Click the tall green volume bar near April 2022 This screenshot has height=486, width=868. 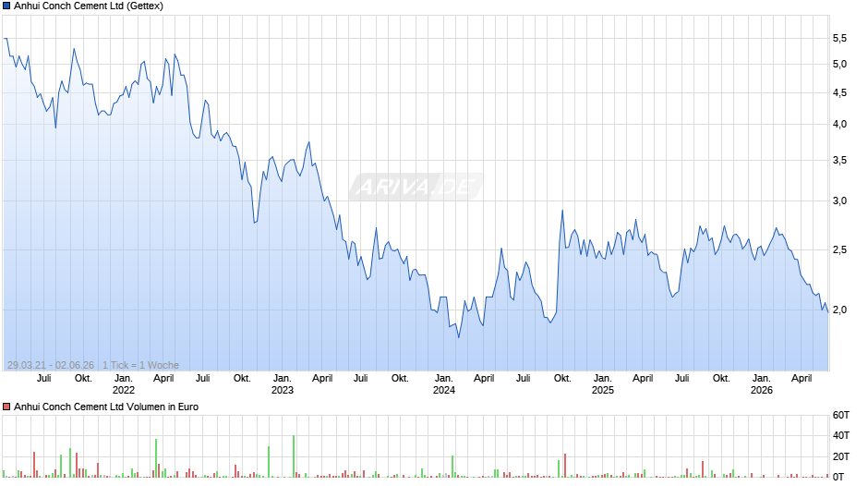point(156,458)
